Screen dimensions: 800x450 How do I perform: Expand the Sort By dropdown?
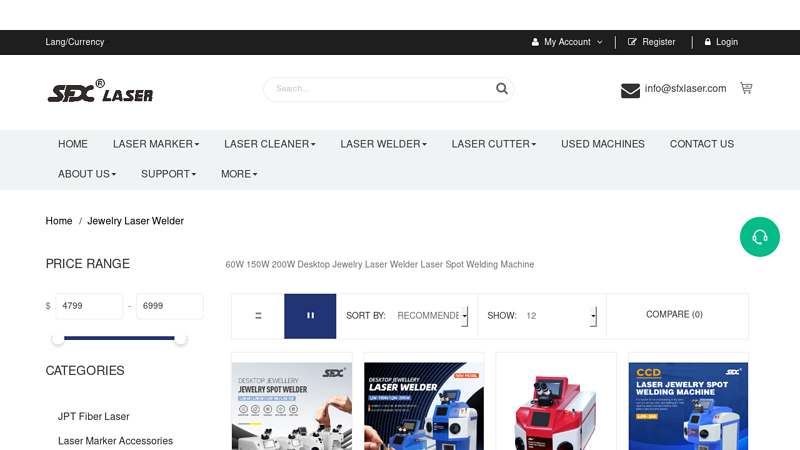coord(432,316)
